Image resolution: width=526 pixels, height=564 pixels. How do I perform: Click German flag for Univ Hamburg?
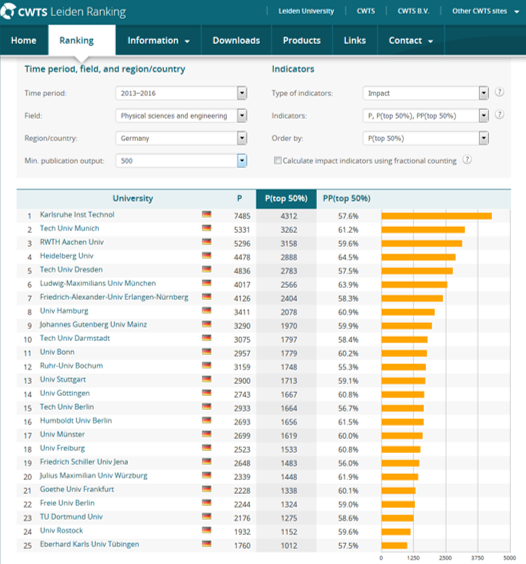pos(207,310)
